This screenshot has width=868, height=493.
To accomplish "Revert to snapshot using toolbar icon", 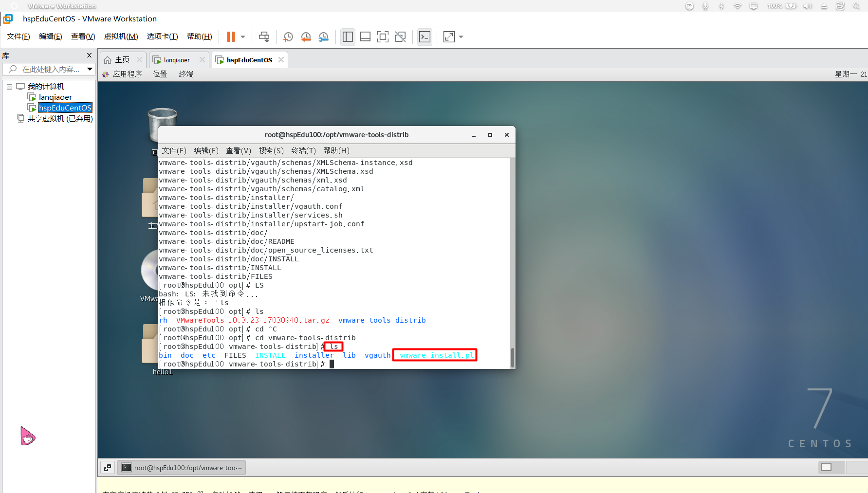I will coord(306,37).
